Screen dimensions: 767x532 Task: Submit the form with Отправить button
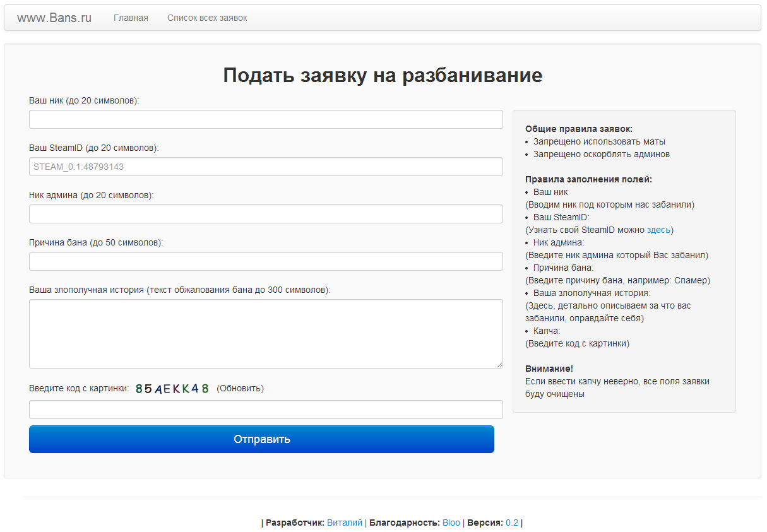(261, 439)
